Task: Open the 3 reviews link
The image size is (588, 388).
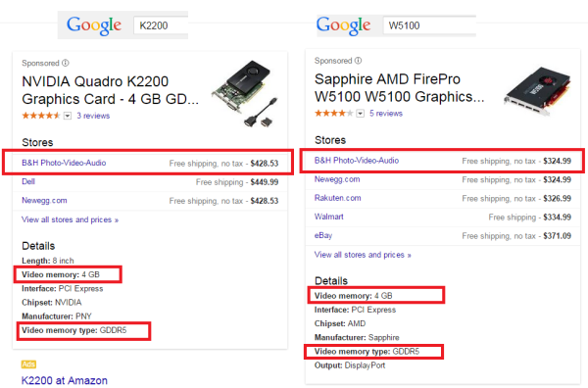Action: point(93,116)
